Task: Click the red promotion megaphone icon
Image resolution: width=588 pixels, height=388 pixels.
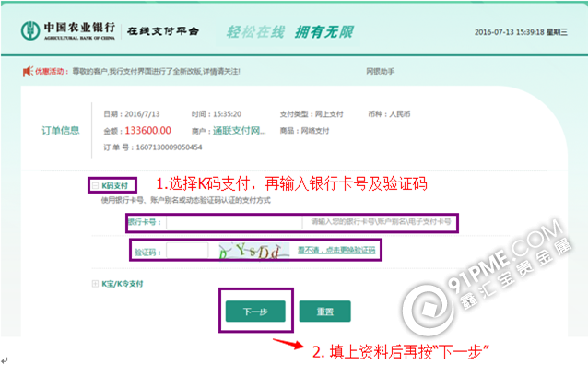Action: click(28, 71)
